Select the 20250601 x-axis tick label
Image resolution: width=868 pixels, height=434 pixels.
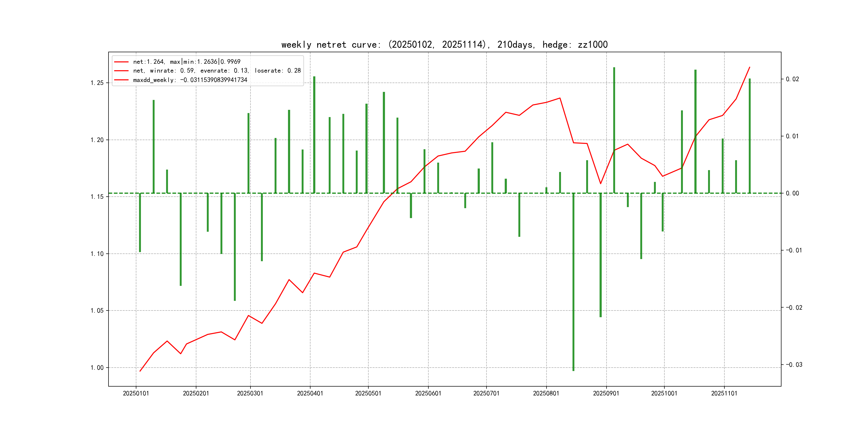(x=428, y=393)
